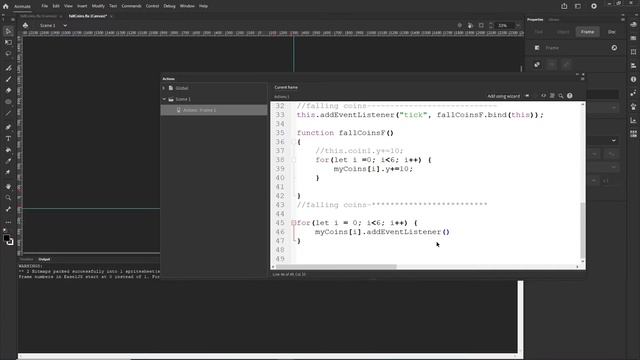
Task: Activate the FallCoins.fla (Canvas)* document tab
Action: [x=88, y=16]
